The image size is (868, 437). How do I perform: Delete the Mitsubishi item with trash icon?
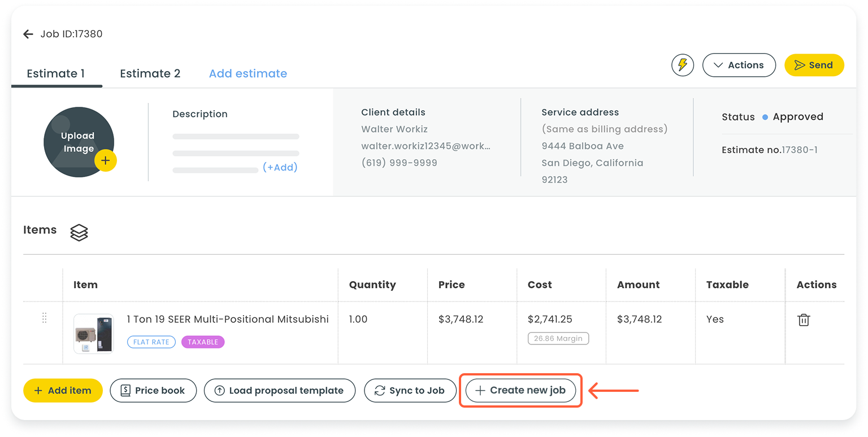pyautogui.click(x=803, y=320)
